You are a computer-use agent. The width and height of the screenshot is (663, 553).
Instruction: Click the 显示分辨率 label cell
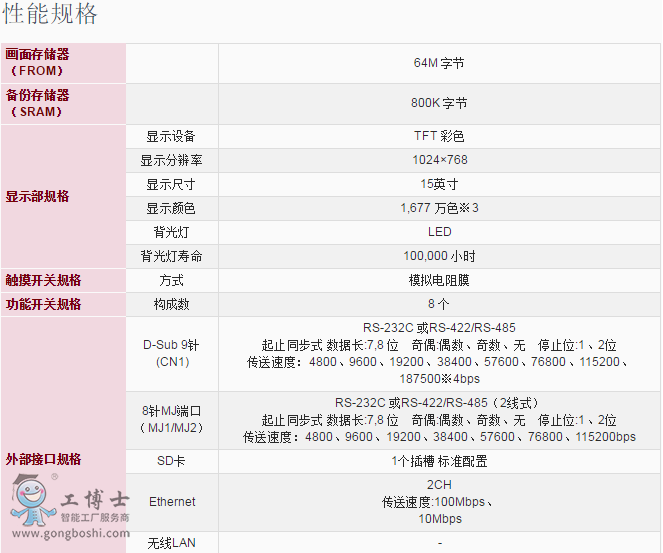(x=171, y=160)
